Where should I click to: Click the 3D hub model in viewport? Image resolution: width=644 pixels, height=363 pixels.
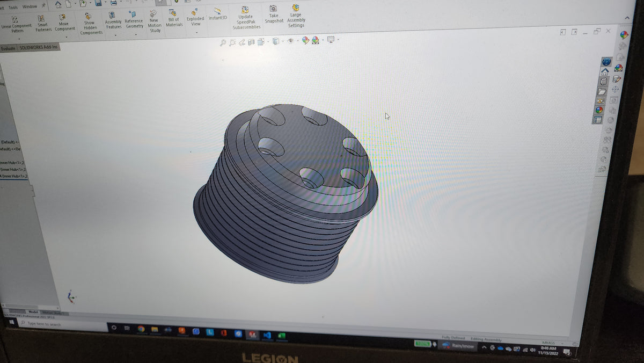click(284, 193)
